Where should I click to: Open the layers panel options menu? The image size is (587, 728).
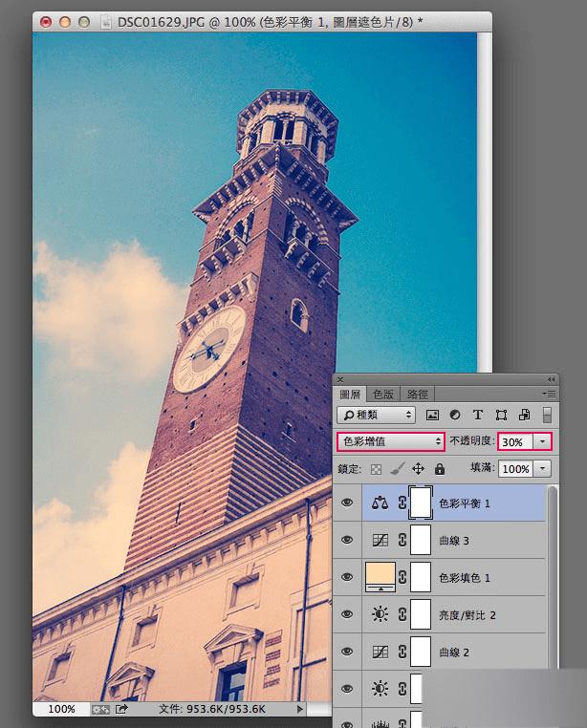pyautogui.click(x=550, y=395)
